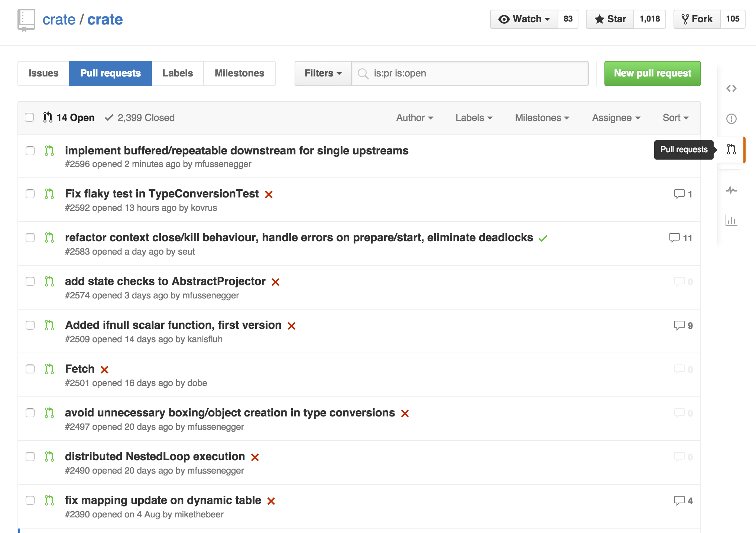This screenshot has width=756, height=533.
Task: Check the box for PR #2596
Action: click(30, 151)
